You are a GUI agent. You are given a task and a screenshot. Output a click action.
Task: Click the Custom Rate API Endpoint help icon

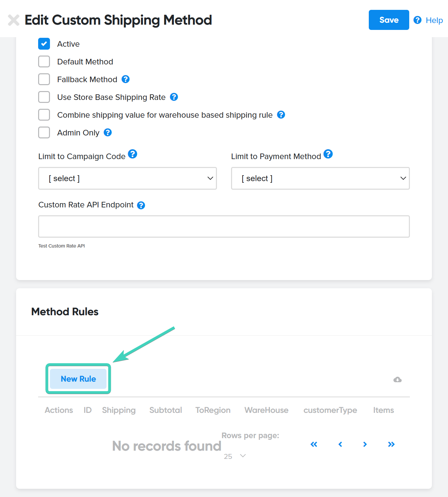[141, 205]
